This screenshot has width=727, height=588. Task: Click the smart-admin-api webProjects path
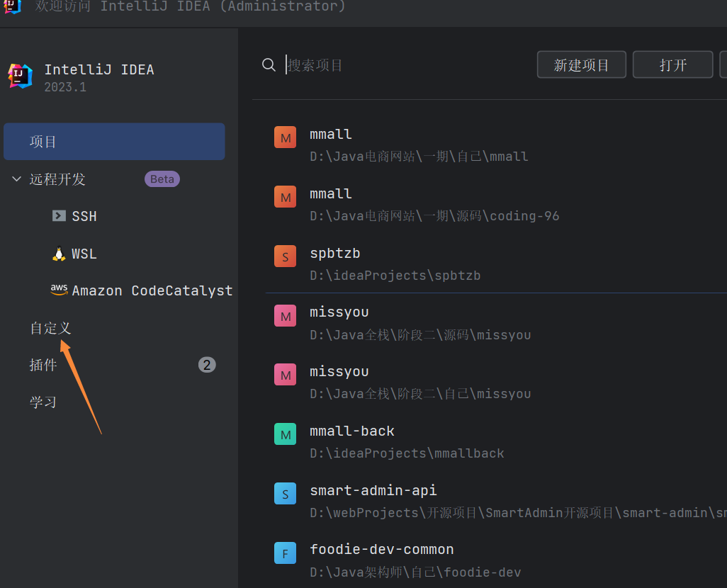pyautogui.click(x=519, y=512)
